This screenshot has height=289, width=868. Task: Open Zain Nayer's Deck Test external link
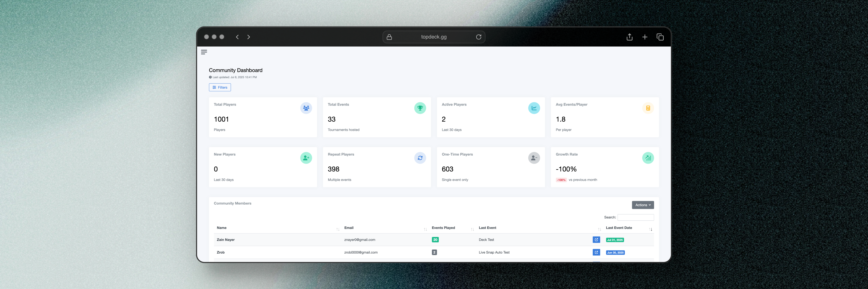(596, 240)
